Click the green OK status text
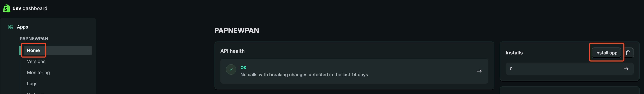Viewport: 644px width, 94px height. tap(243, 68)
